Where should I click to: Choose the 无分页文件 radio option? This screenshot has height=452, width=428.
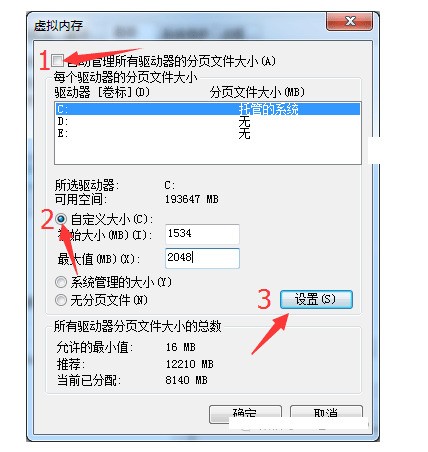pyautogui.click(x=61, y=300)
